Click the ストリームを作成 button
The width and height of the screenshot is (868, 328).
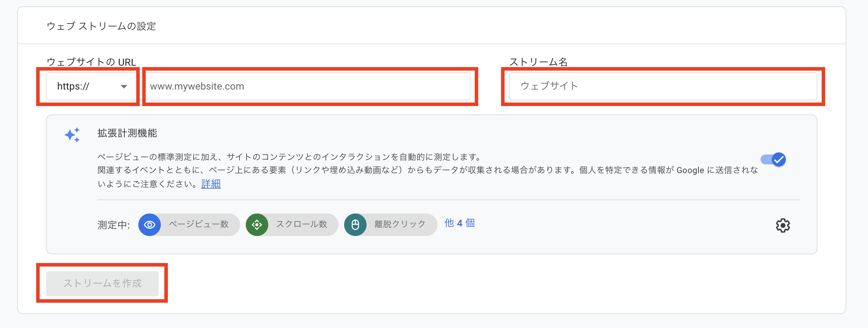102,283
